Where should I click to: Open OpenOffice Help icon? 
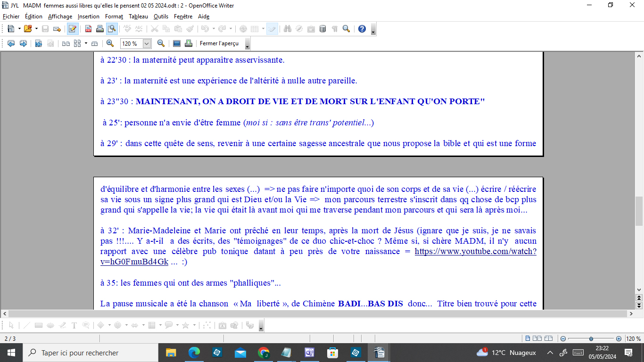[x=362, y=29]
